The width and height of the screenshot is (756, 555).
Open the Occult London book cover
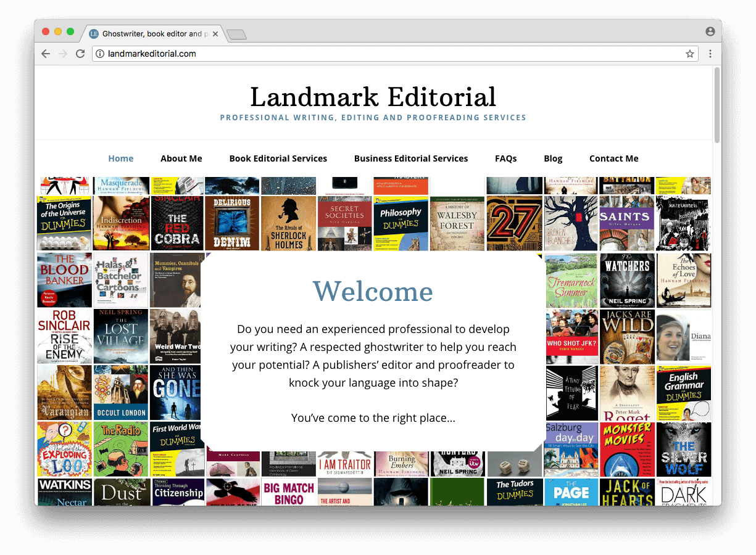pyautogui.click(x=121, y=393)
